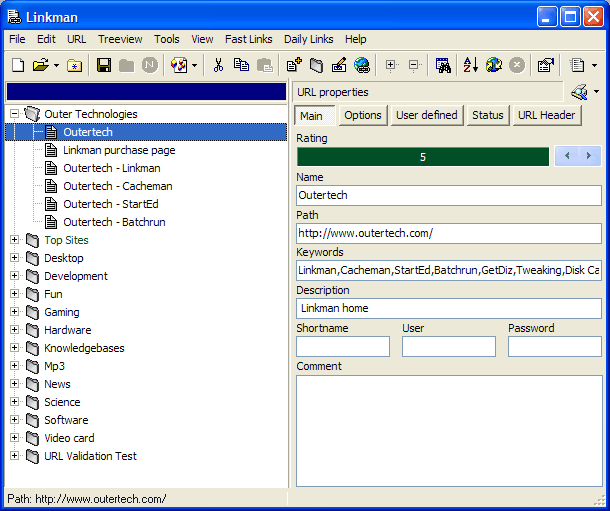The height and width of the screenshot is (511, 610).
Task: Click into the Password field
Action: 555,346
